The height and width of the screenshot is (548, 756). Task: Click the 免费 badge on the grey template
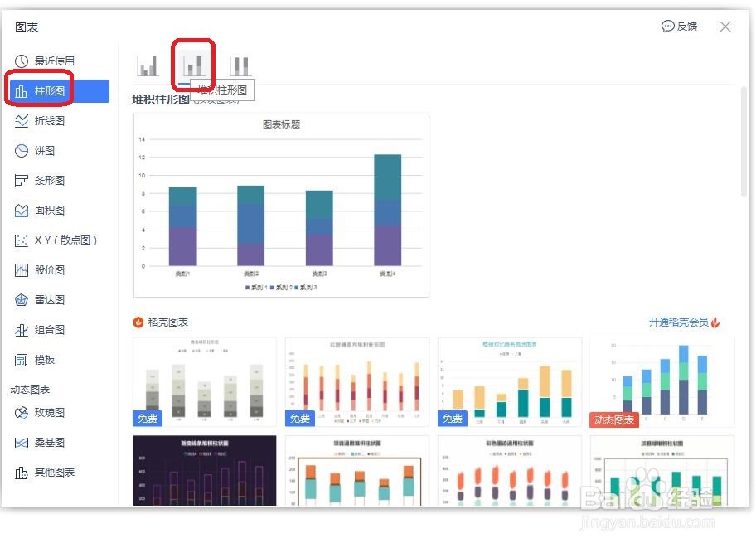148,418
